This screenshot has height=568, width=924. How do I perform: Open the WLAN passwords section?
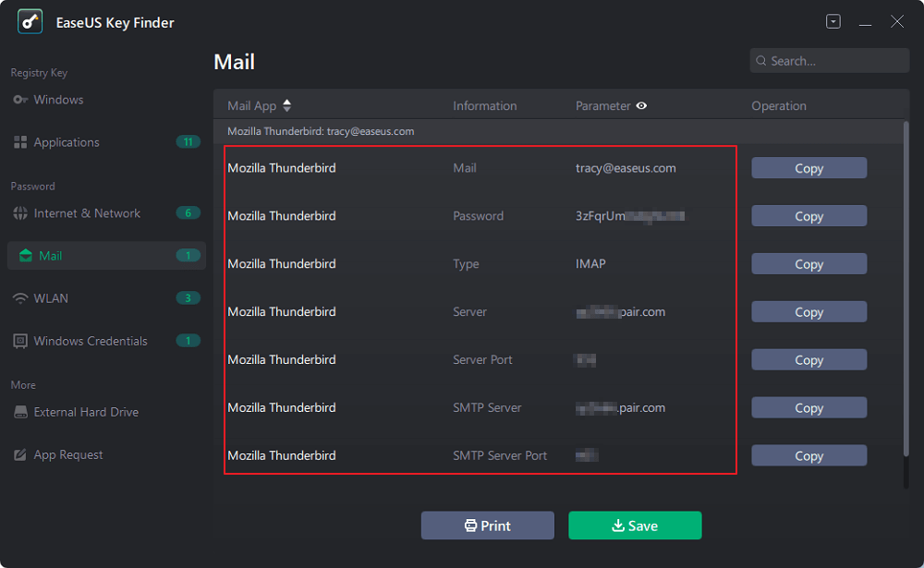106,298
